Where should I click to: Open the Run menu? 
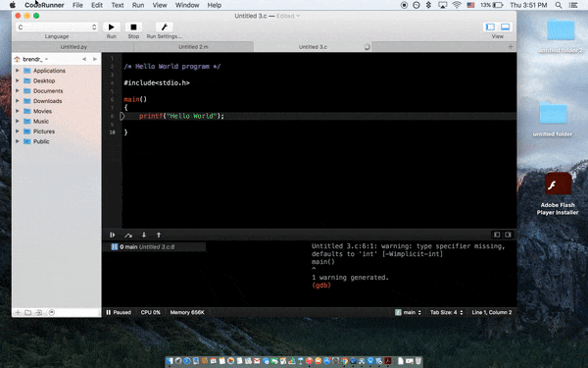[138, 5]
